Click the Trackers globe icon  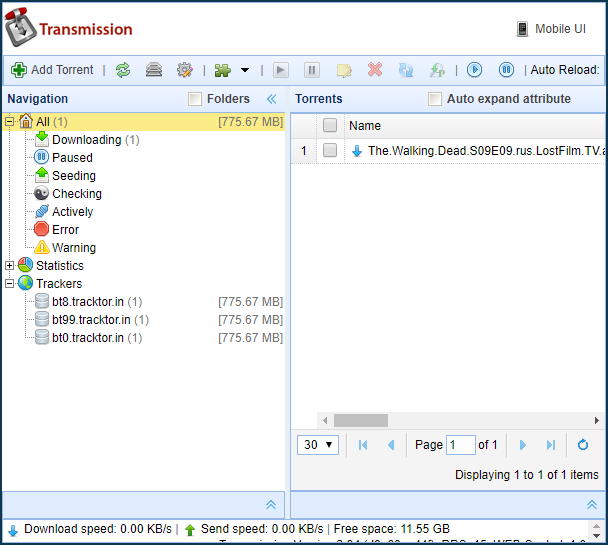click(x=26, y=283)
